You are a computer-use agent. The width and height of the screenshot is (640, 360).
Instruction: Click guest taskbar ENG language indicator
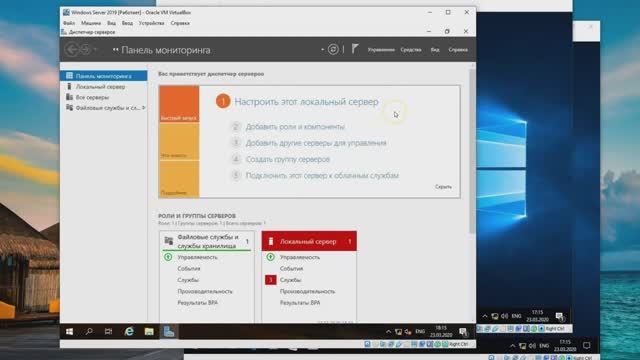click(420, 332)
